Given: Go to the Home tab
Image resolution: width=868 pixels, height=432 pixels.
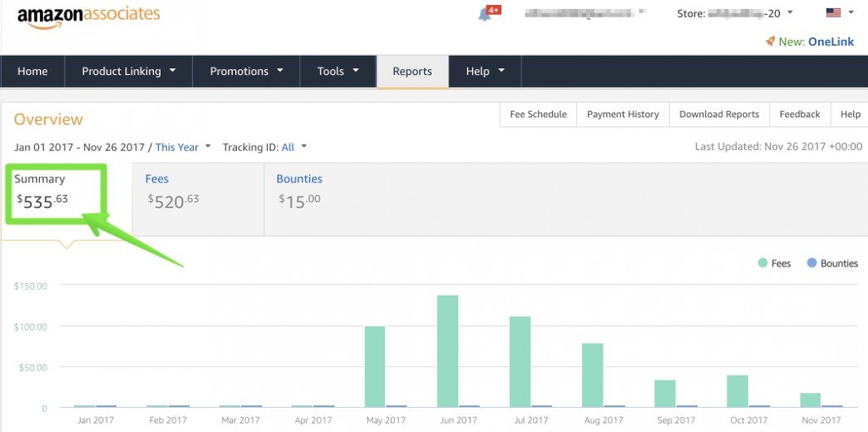Looking at the screenshot, I should (32, 71).
